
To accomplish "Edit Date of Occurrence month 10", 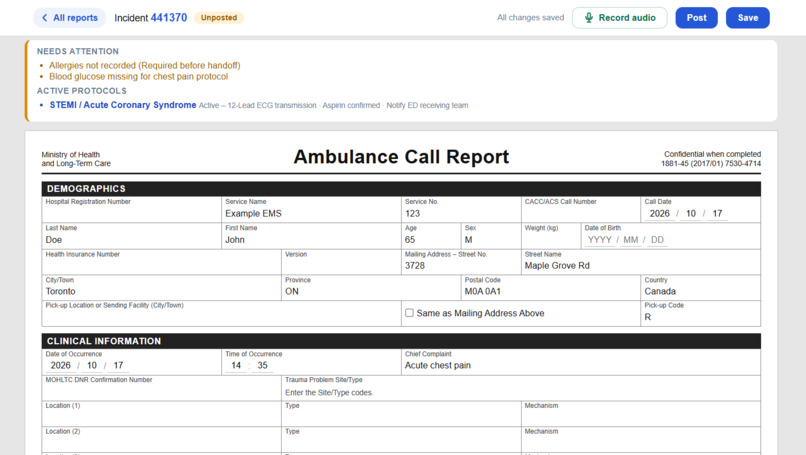I will point(91,366).
